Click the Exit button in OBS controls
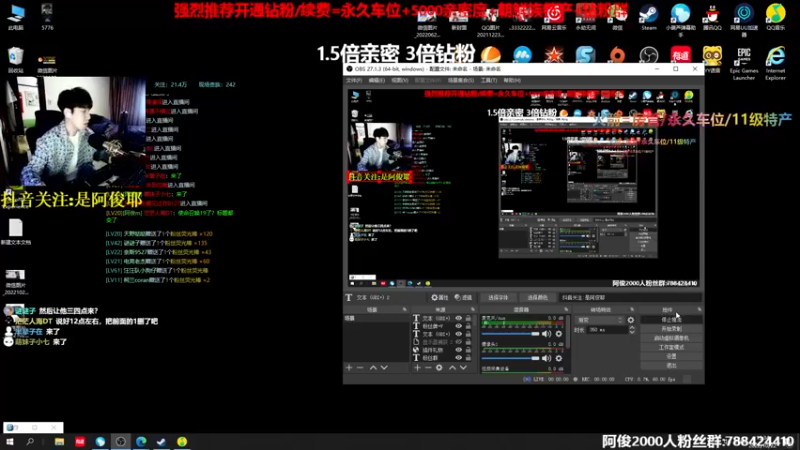Viewport: 800px width, 450px height. pos(671,365)
